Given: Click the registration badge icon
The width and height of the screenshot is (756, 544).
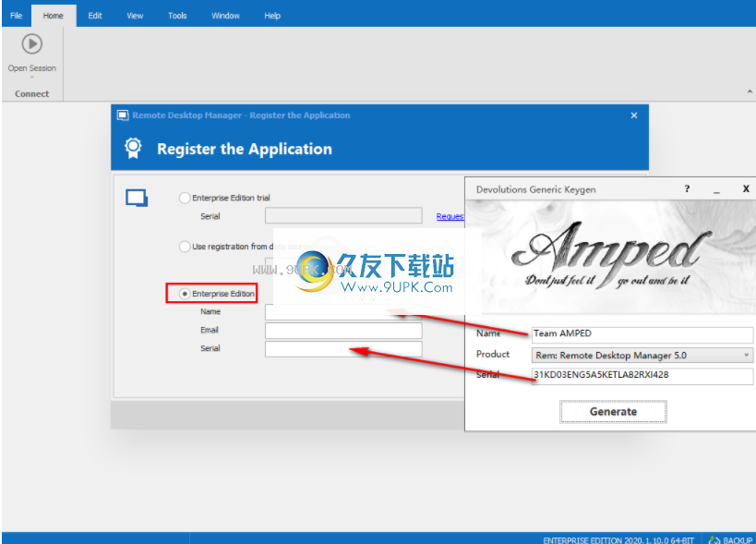Looking at the screenshot, I should [x=133, y=148].
